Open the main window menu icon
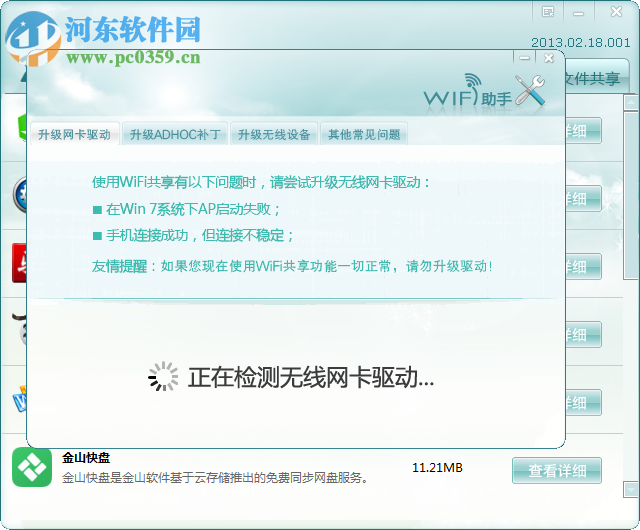 tap(548, 12)
